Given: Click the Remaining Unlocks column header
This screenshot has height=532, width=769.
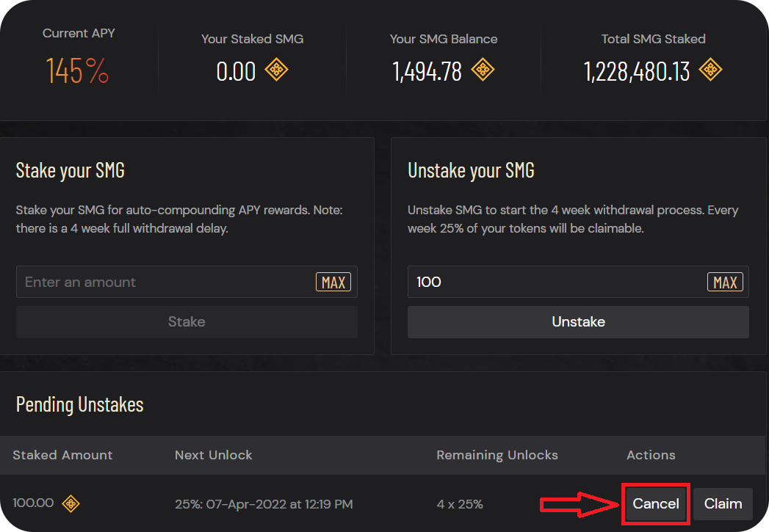Looking at the screenshot, I should click(x=497, y=455).
